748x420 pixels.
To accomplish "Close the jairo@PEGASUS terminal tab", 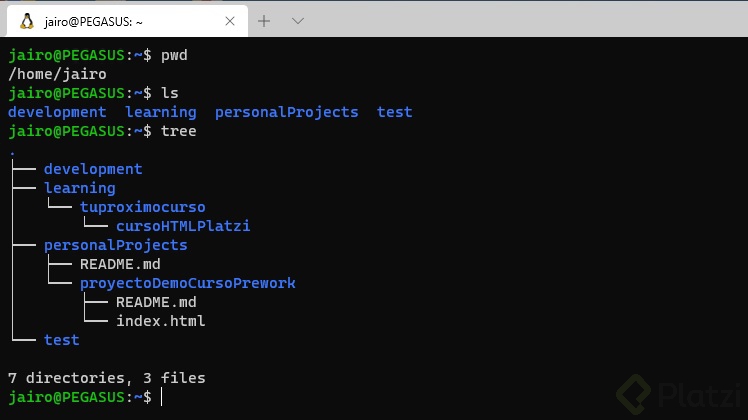I will 233,20.
